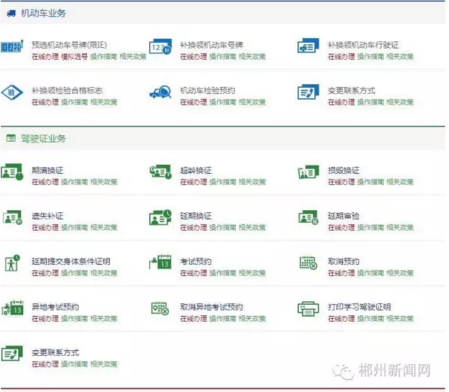Click the 超龄换证 icon
The image size is (449, 392).
point(160,171)
